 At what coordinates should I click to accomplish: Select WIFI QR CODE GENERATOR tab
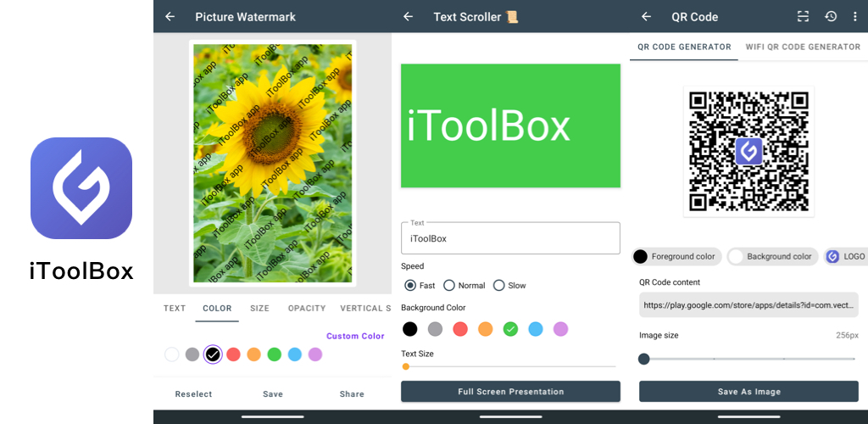803,47
